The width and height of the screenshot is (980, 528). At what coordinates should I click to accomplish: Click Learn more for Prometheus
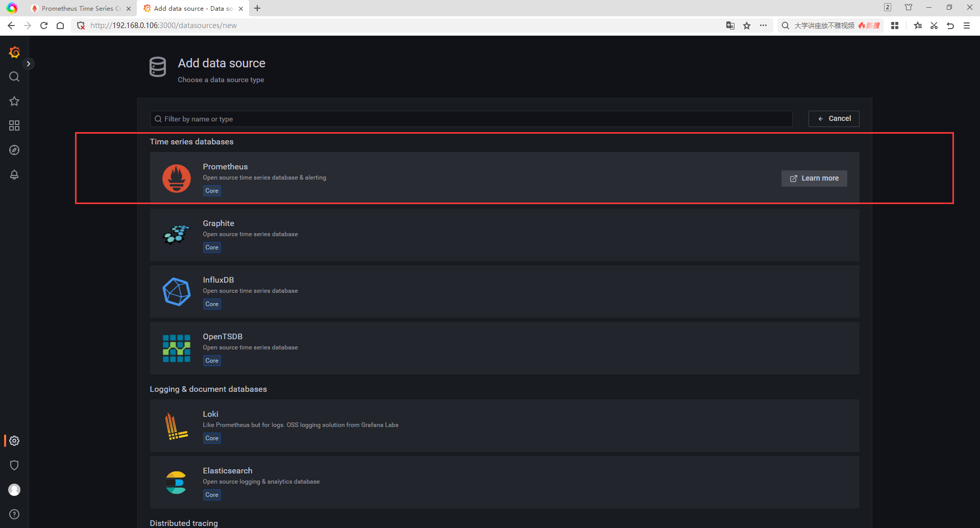814,179
